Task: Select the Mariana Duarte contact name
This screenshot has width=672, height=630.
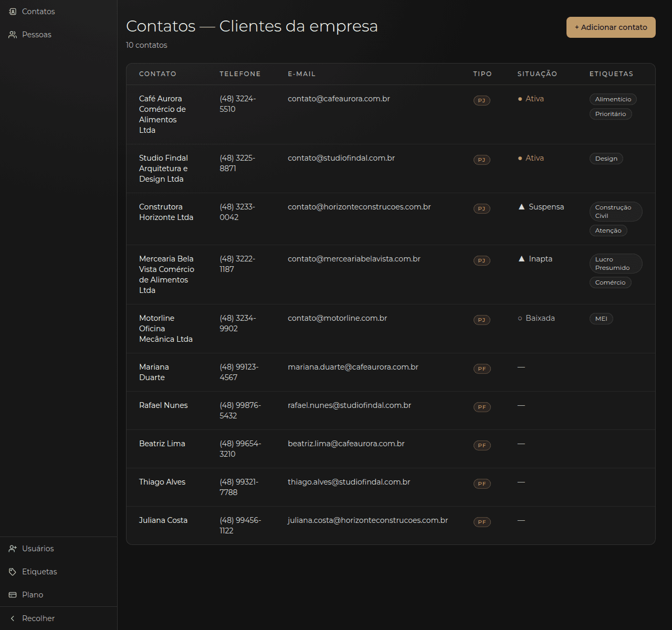Action: [x=154, y=372]
